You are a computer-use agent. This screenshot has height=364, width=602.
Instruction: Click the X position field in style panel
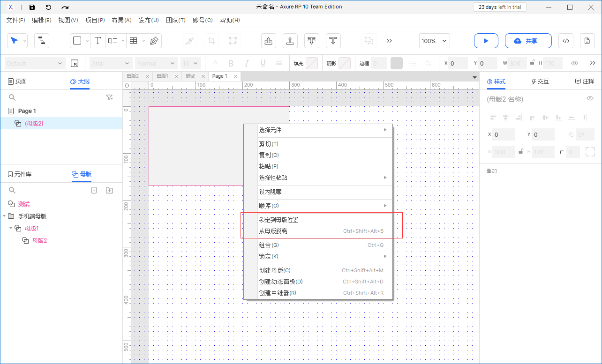(504, 134)
